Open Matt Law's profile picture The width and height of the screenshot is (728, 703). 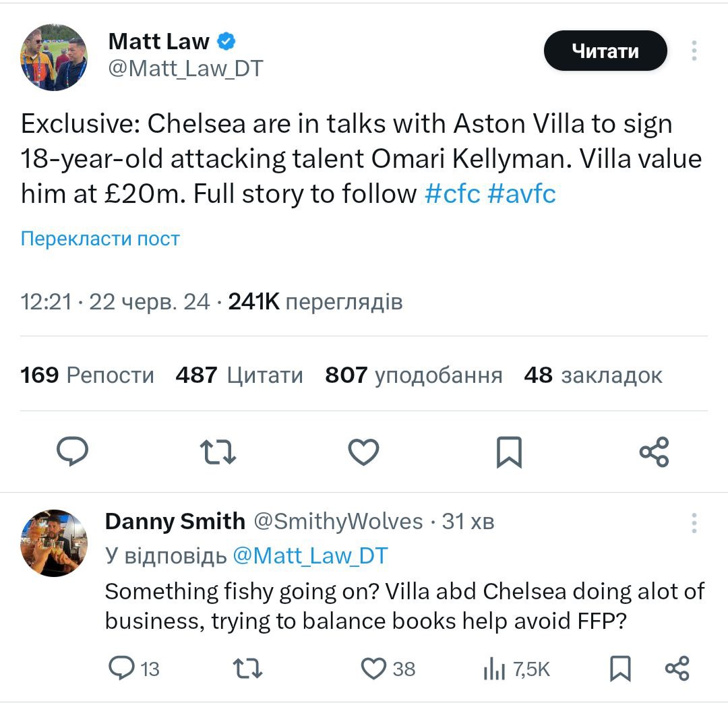coord(54,57)
